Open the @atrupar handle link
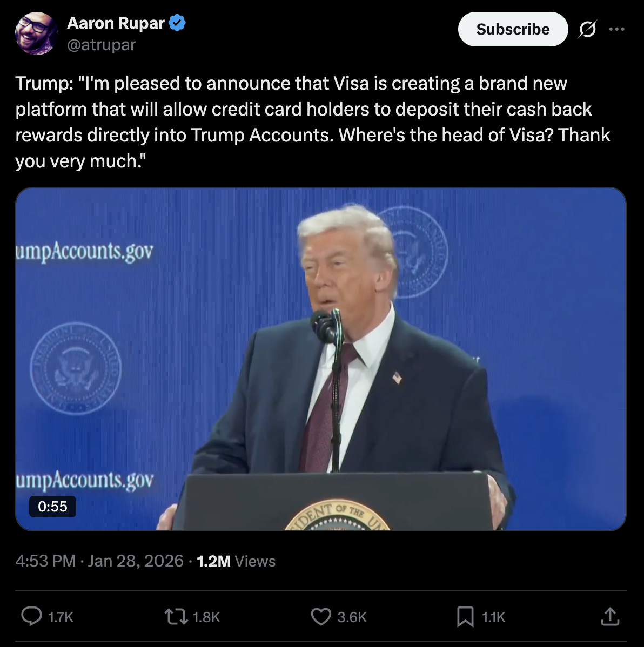644x647 pixels. pyautogui.click(x=101, y=45)
